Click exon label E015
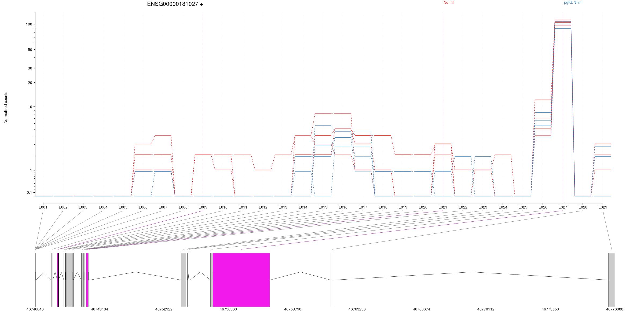The width and height of the screenshot is (644, 322). 323,207
